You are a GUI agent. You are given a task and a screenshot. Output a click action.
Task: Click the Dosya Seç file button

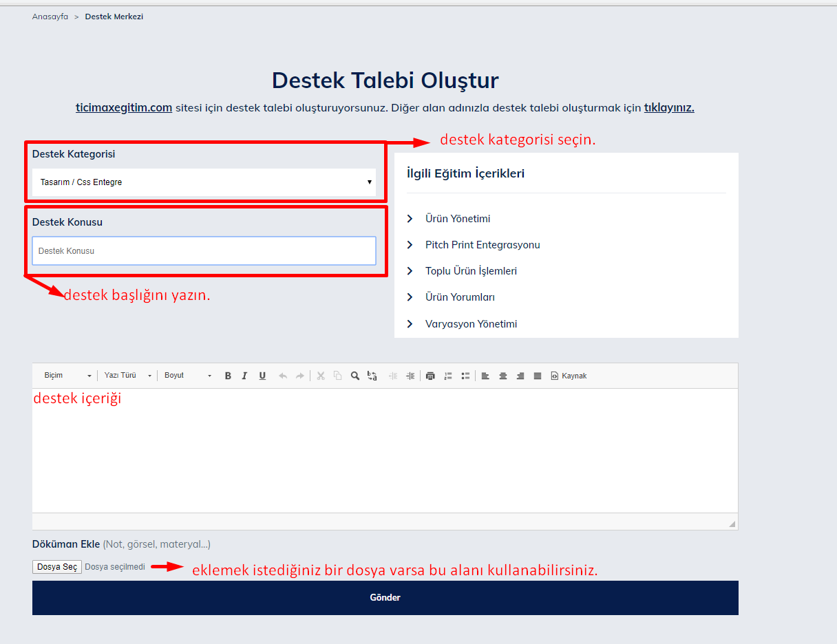(x=57, y=567)
